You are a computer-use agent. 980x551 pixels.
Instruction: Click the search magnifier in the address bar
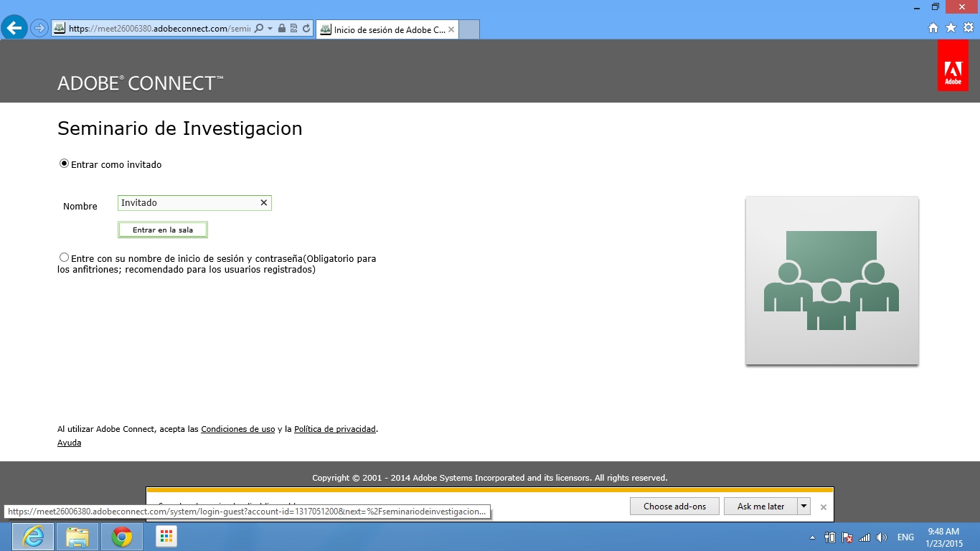coord(260,29)
